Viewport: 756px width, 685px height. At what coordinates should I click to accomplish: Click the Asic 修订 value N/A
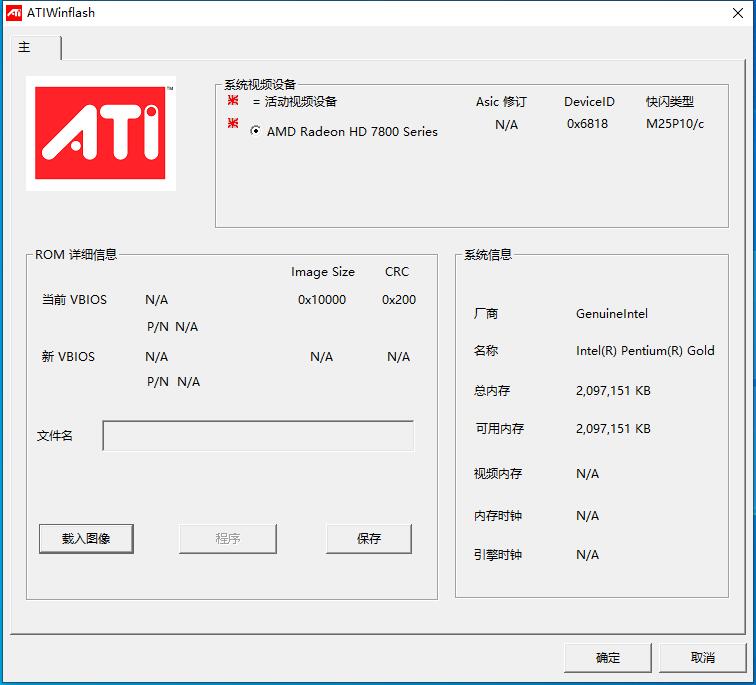(506, 125)
